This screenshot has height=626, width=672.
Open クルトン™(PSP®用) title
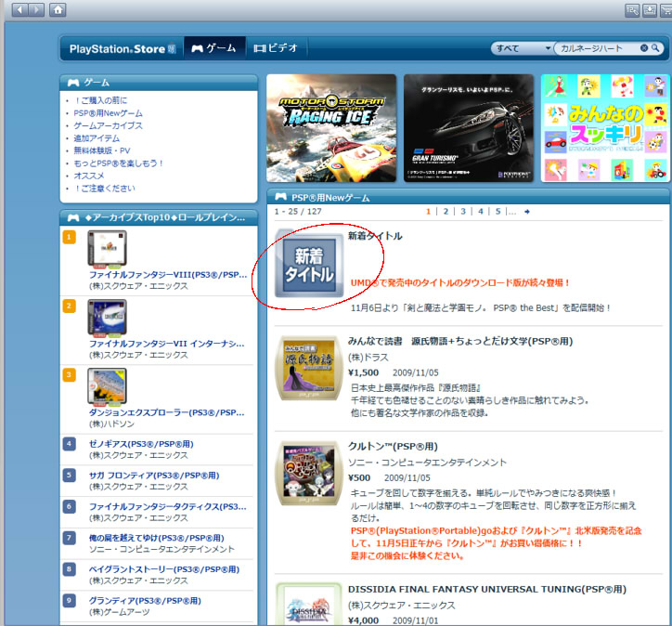[x=393, y=447]
